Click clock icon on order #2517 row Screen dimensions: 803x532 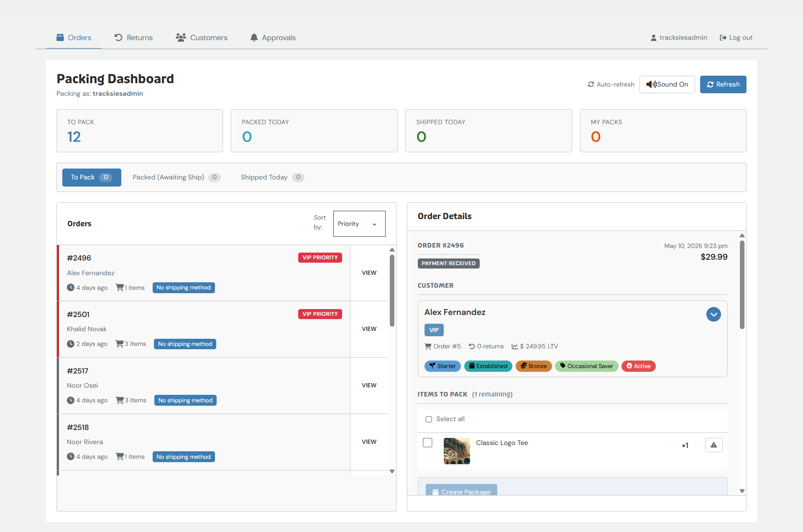point(71,400)
